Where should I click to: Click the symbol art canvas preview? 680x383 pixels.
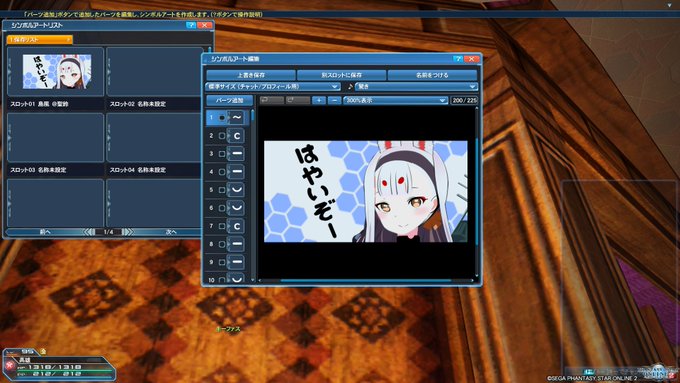pos(366,191)
